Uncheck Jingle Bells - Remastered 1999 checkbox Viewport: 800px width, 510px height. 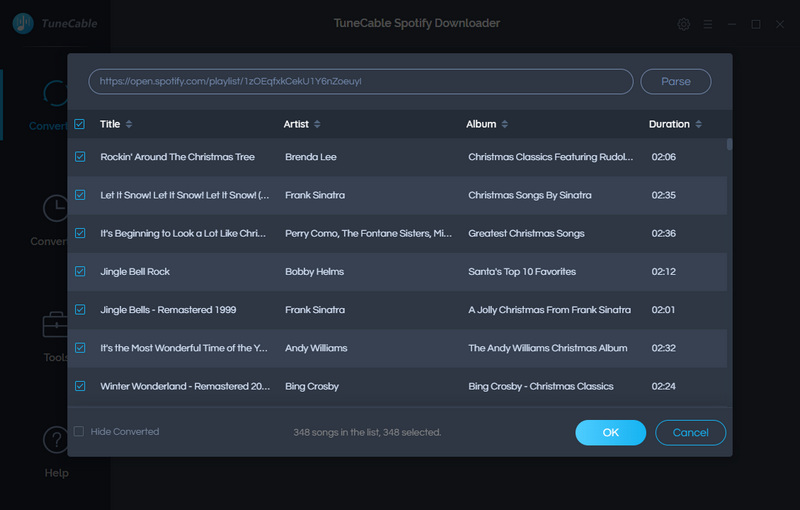coord(80,310)
